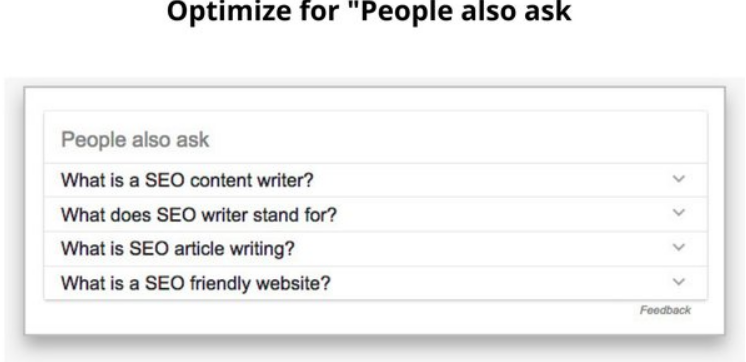Click the arrow icon for 'What does SEO writer stand for?'
746x362 pixels.
(678, 213)
